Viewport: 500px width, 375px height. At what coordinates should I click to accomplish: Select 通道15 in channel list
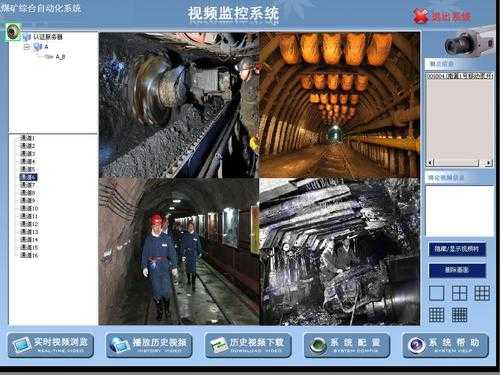tap(29, 247)
